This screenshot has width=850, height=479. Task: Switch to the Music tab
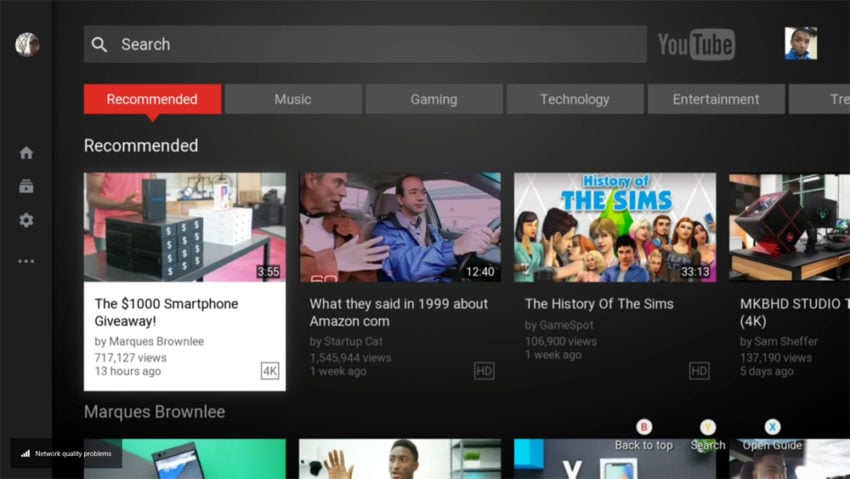point(293,99)
